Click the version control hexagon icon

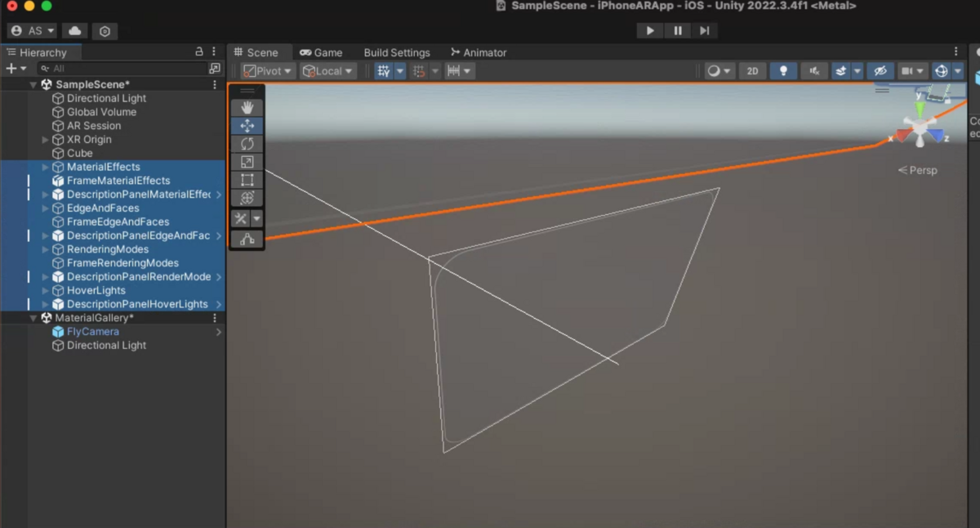pyautogui.click(x=105, y=31)
